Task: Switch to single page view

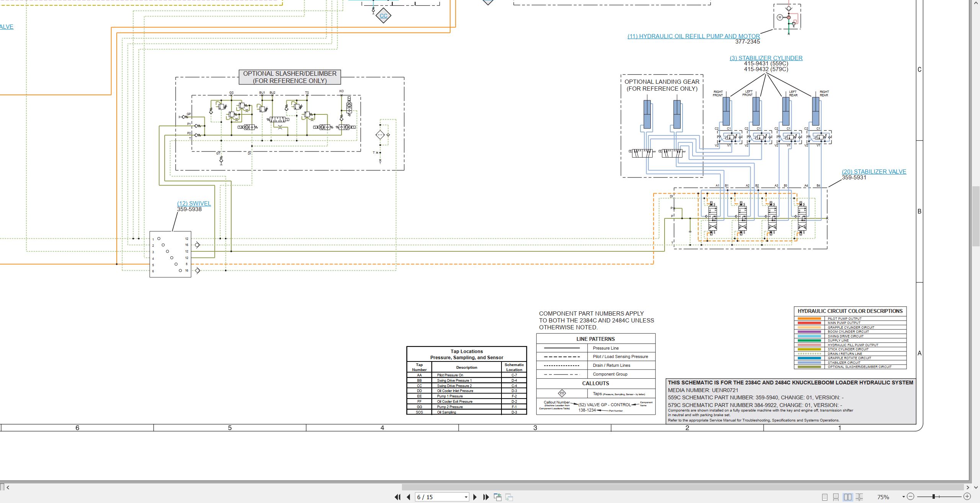Action: (825, 497)
